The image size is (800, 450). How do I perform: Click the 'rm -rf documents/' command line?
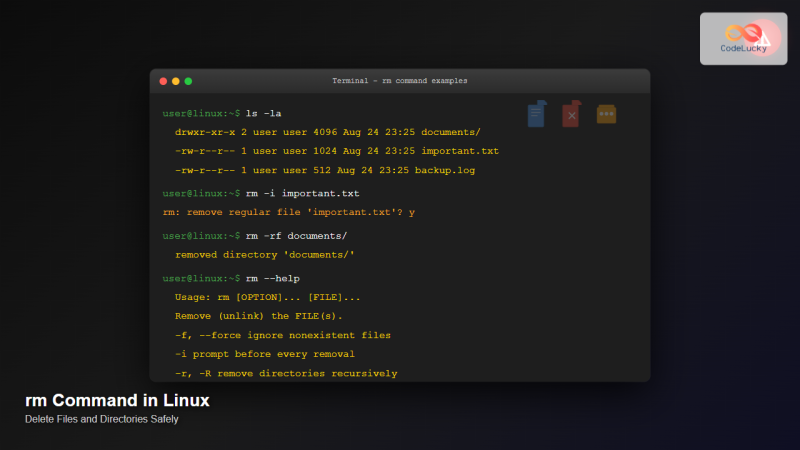click(x=296, y=236)
